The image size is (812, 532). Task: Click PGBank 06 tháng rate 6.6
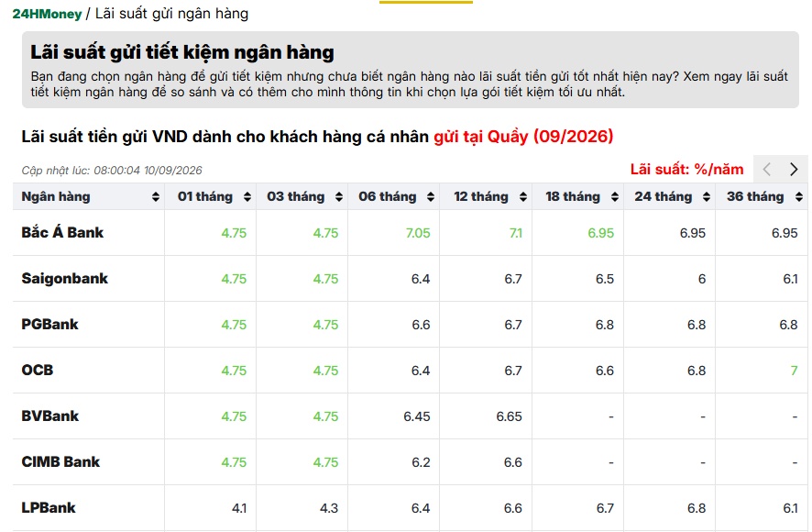click(x=421, y=325)
